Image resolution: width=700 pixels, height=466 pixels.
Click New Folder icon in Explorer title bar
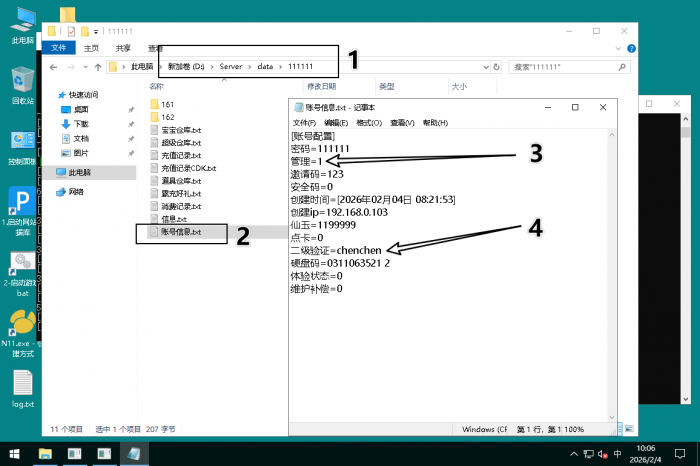[85, 31]
